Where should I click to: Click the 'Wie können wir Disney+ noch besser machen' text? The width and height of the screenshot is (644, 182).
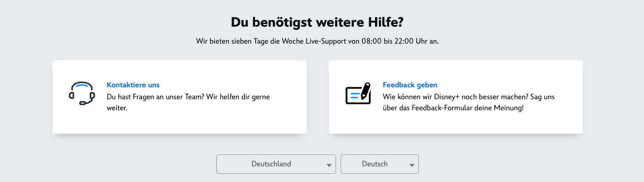[452, 97]
